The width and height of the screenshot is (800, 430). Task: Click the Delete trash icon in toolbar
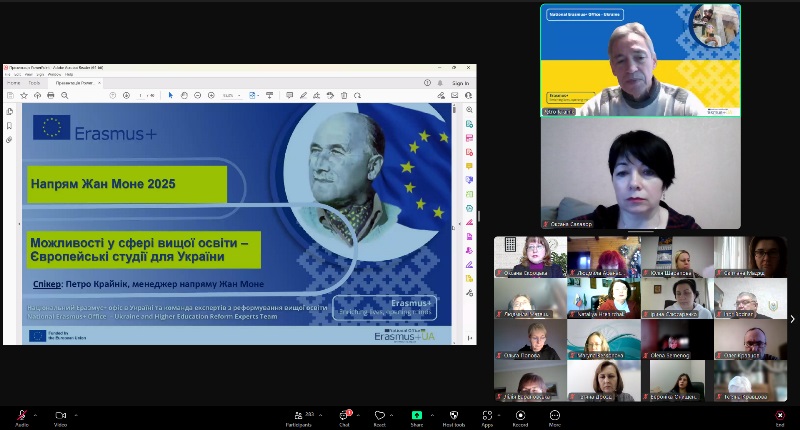[x=344, y=95]
